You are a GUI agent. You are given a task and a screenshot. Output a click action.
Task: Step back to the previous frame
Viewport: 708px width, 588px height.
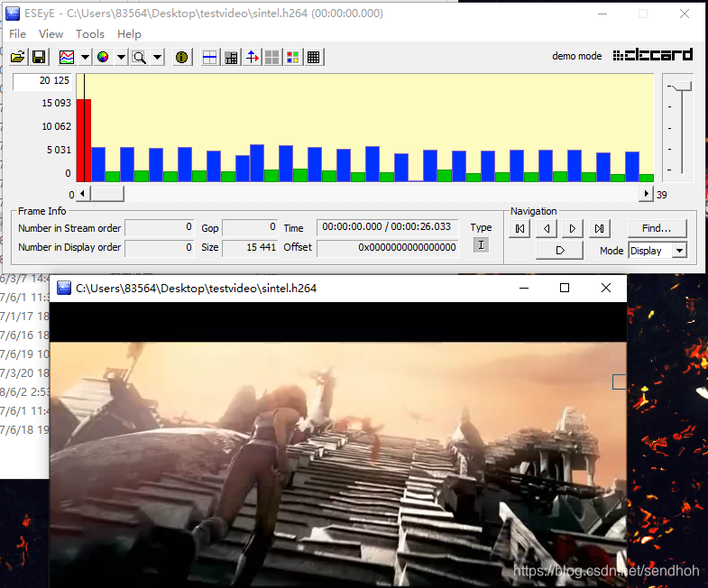point(547,228)
